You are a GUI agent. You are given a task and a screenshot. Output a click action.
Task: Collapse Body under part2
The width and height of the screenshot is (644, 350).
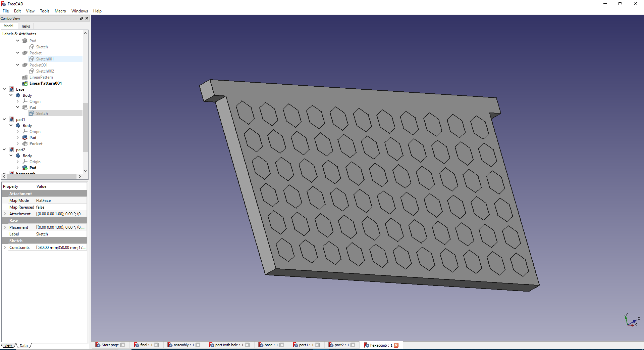(11, 156)
